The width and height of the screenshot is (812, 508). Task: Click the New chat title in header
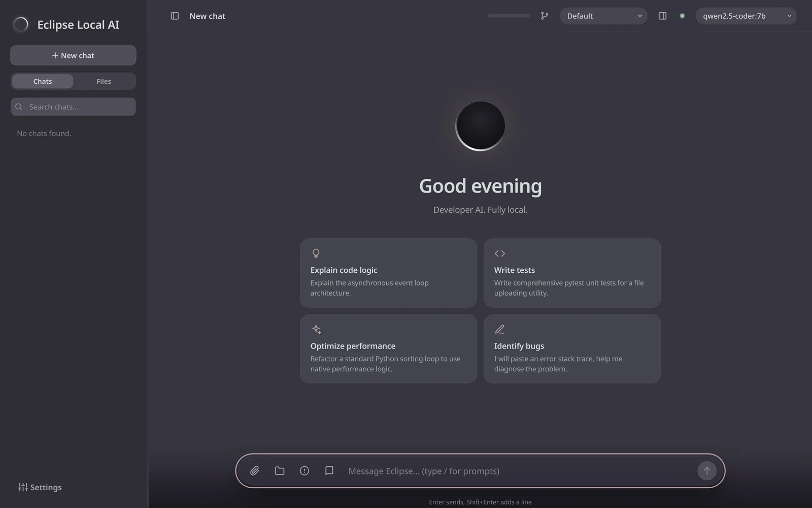[x=208, y=16]
